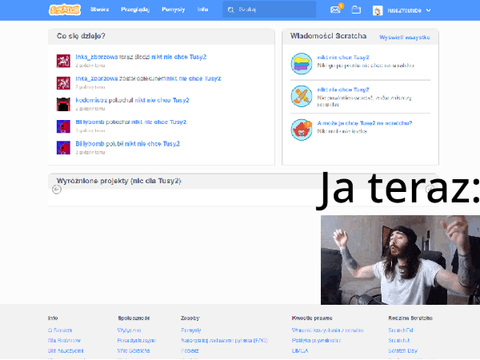Open 'ScratchEd' footer link
The image size is (480, 360).
tap(401, 330)
